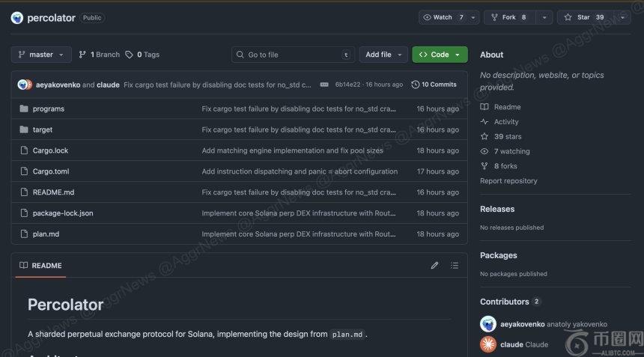Open the 1 Branch list

[99, 55]
